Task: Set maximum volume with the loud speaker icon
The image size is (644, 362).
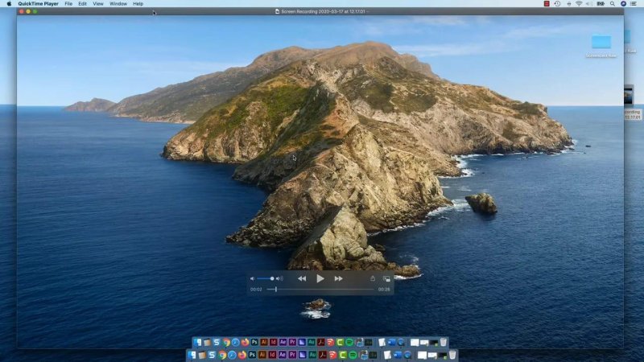Action: click(279, 278)
